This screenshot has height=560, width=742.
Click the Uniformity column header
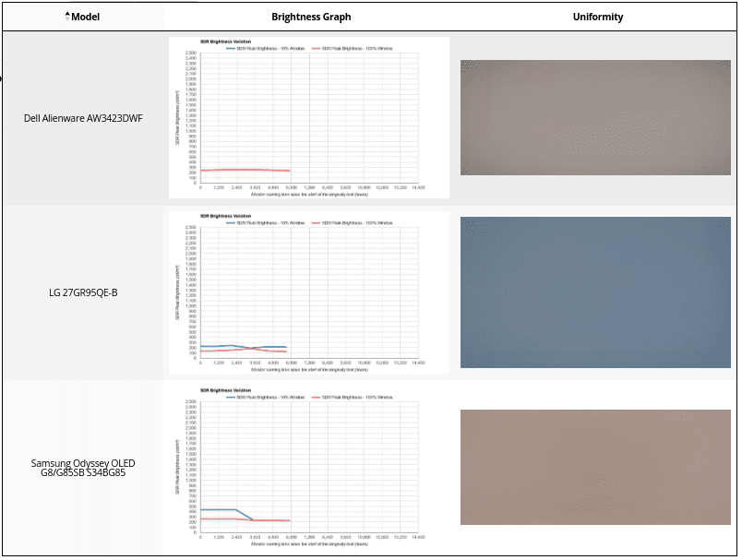point(598,17)
